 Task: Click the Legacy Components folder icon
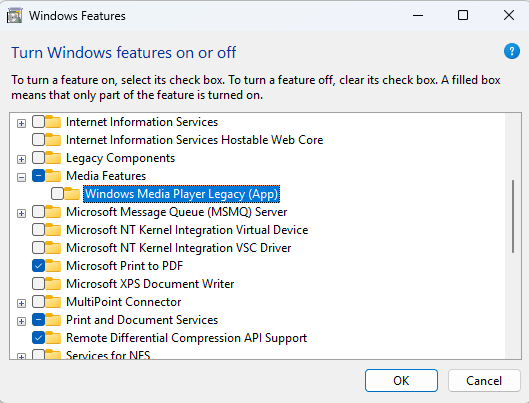click(53, 158)
